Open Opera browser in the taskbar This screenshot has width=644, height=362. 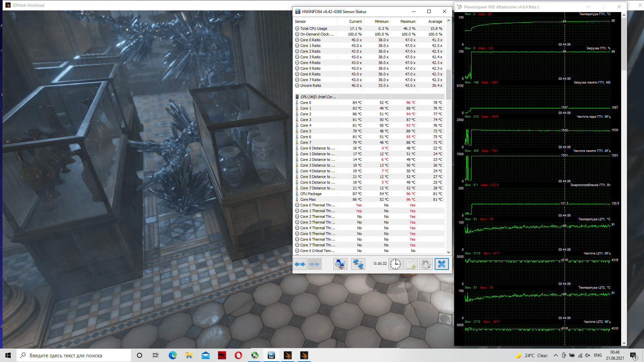238,355
